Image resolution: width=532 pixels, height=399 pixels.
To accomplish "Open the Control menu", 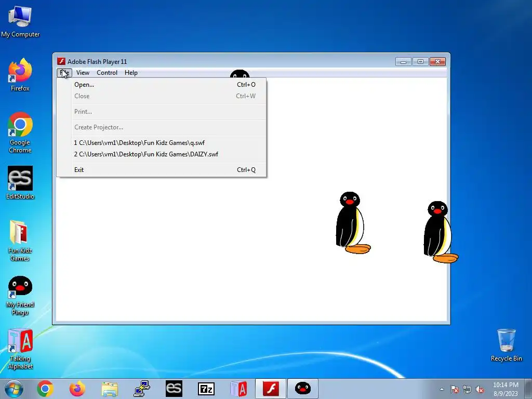I will coord(107,73).
